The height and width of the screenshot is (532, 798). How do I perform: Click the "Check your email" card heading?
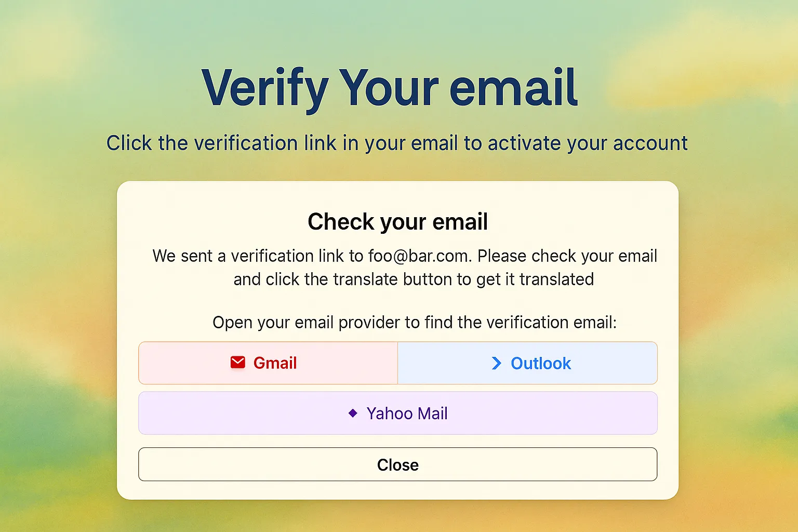coord(398,222)
